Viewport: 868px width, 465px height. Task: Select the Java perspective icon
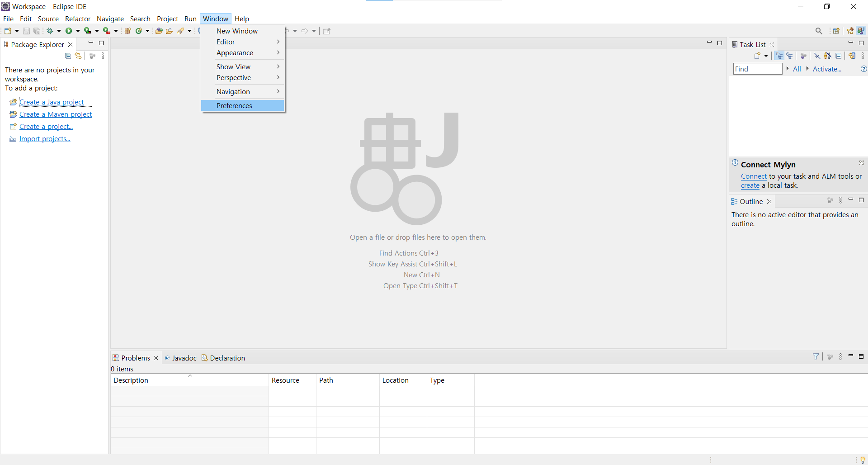(x=861, y=31)
